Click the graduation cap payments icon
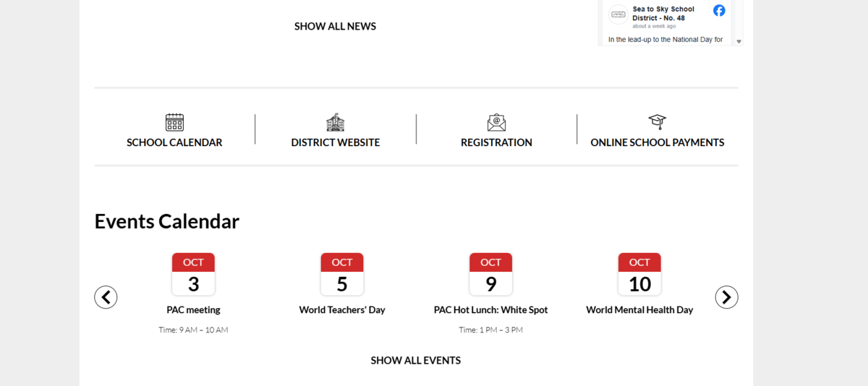The image size is (868, 386). (657, 121)
